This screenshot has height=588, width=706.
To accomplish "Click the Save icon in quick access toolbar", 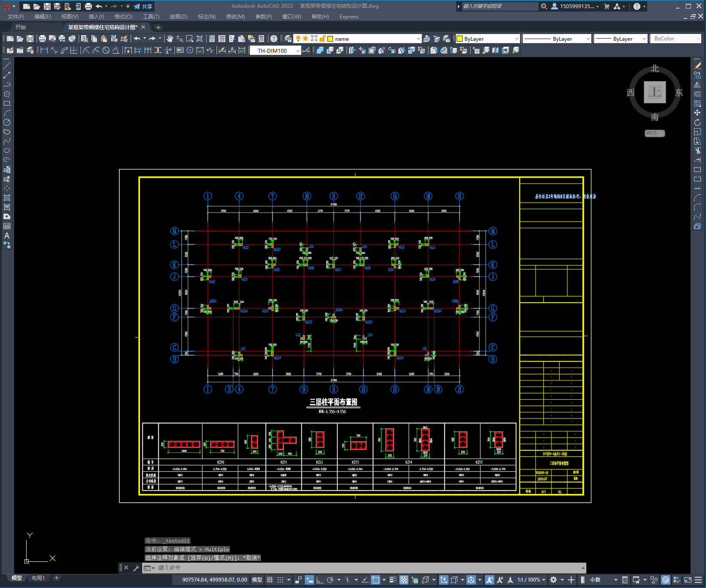I will (x=47, y=6).
